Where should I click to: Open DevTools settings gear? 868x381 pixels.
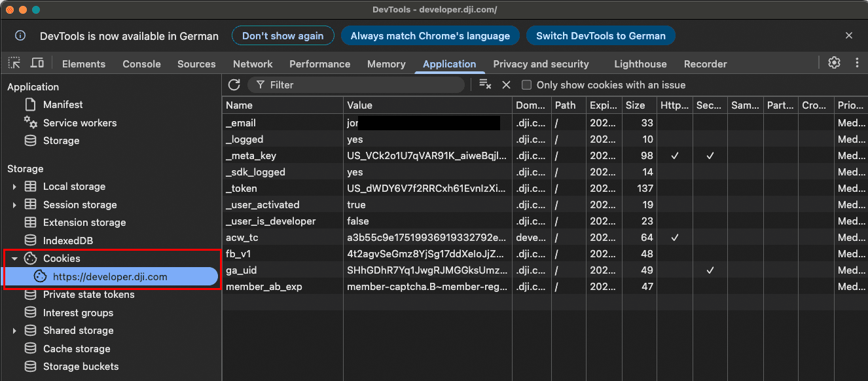pyautogui.click(x=834, y=63)
